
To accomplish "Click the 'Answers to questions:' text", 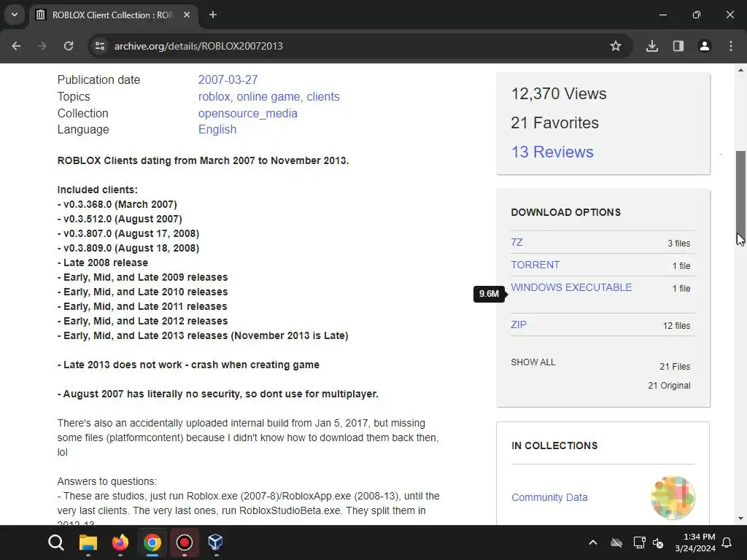I will [x=107, y=481].
